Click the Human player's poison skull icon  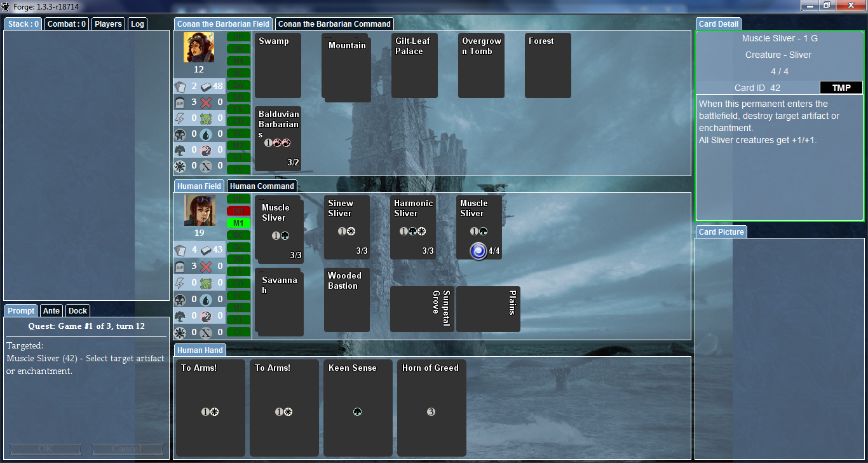(x=206, y=282)
